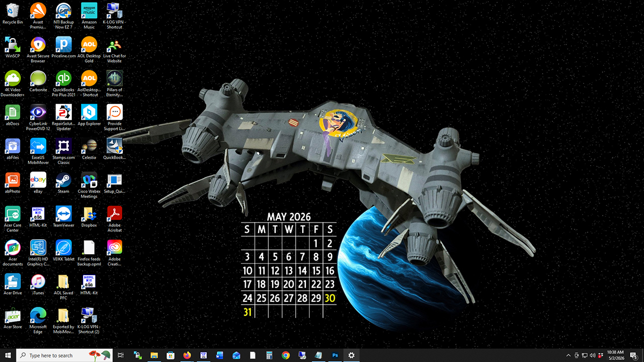Select the Provide Support Live Chat icon
644x362 pixels.
coord(114,117)
